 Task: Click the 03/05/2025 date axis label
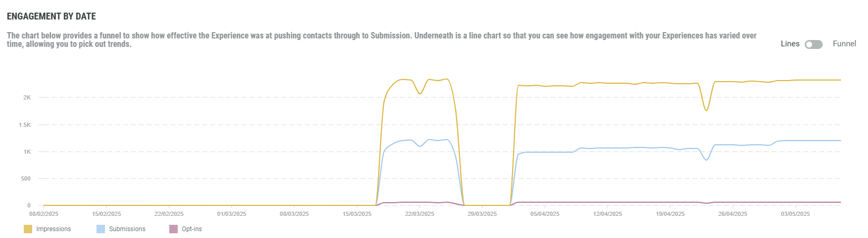[795, 214]
